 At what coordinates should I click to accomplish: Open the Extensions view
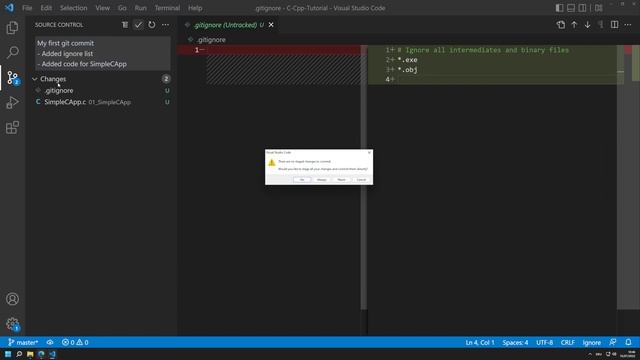point(12,127)
